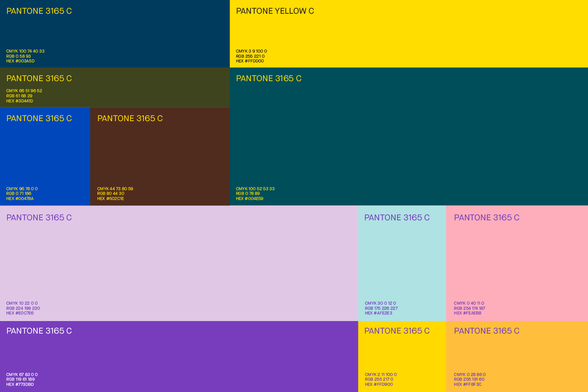Click the value CMYK 0 28 86 0

pos(470,375)
